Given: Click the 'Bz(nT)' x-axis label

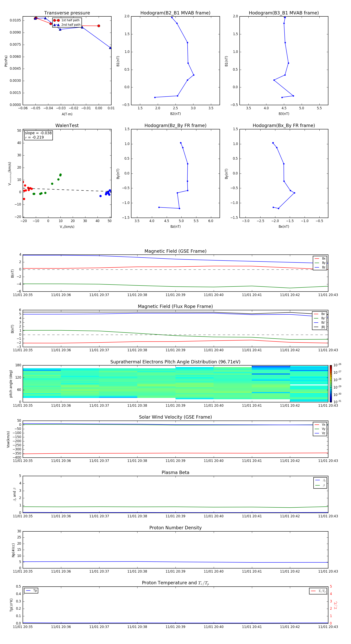Looking at the screenshot, I should pos(175,227).
